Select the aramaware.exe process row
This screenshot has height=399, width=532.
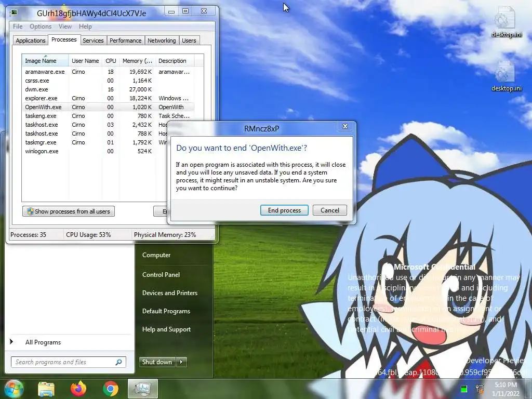[x=108, y=72]
